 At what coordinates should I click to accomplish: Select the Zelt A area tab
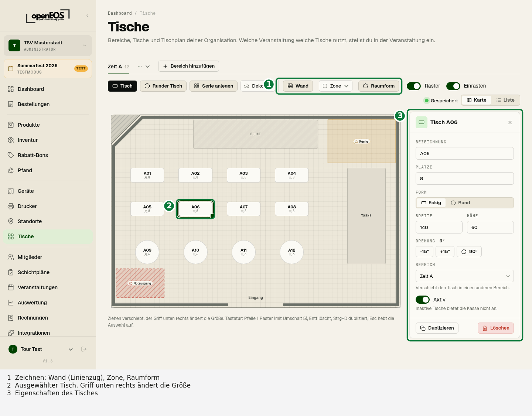(119, 67)
